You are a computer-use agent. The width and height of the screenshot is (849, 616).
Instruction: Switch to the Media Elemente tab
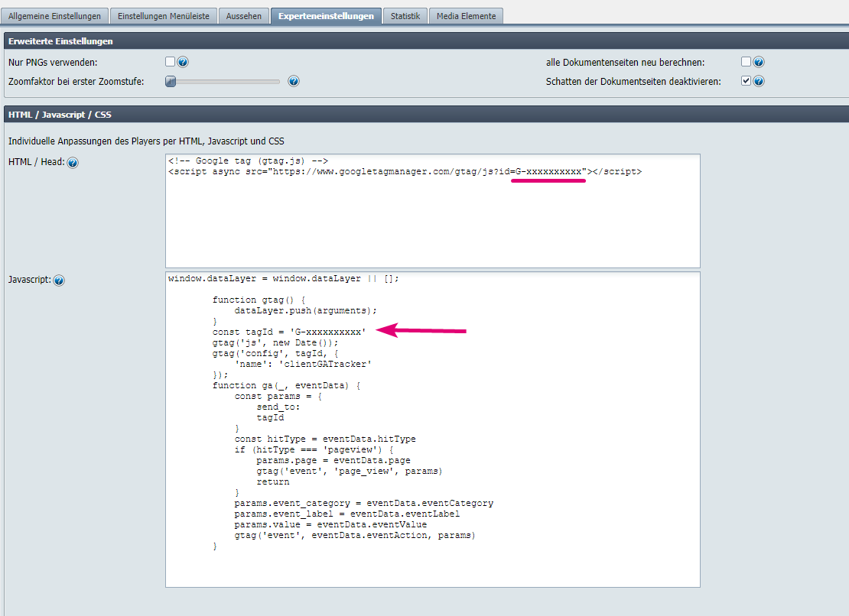[x=467, y=16]
